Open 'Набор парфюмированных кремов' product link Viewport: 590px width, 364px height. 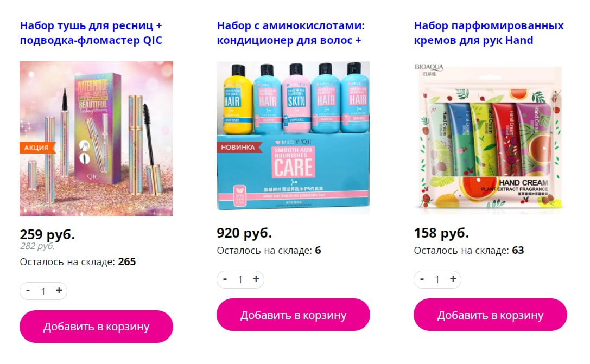pos(489,33)
